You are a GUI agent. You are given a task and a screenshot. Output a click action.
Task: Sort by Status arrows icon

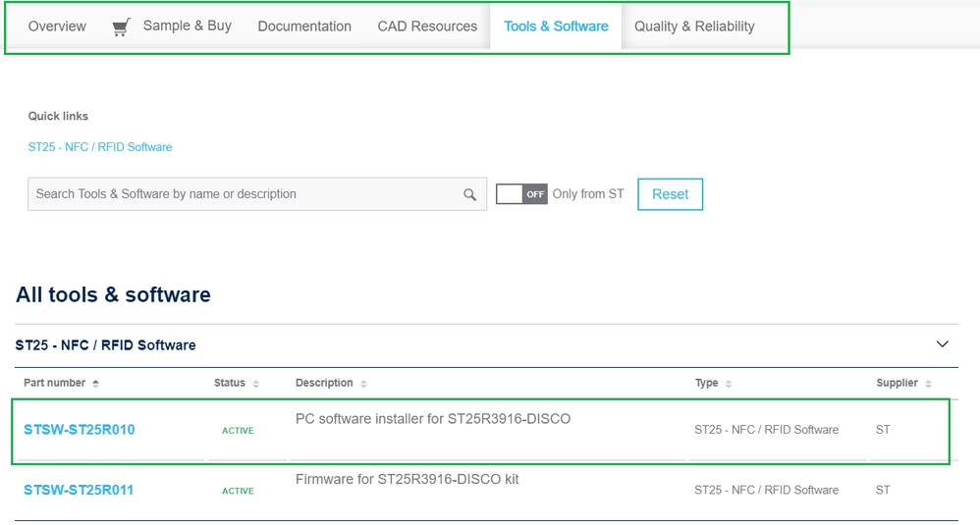tap(255, 384)
